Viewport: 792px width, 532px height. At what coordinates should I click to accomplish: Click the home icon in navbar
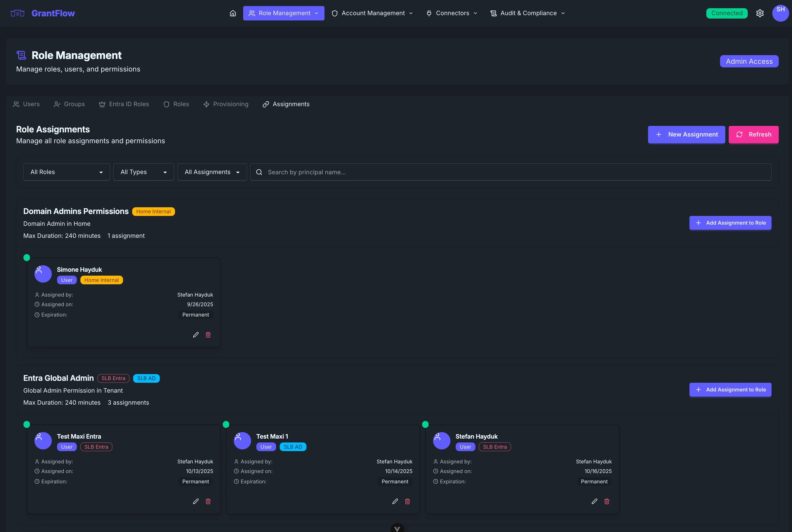click(233, 13)
